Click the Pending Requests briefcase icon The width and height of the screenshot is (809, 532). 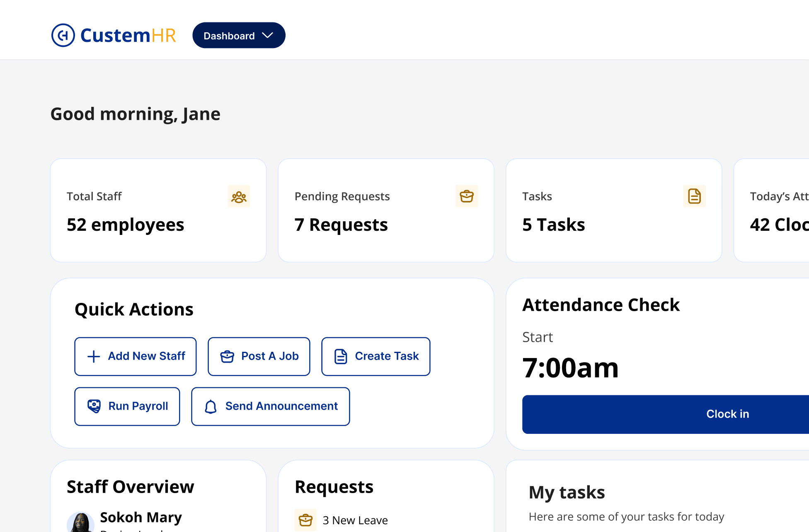pos(467,196)
